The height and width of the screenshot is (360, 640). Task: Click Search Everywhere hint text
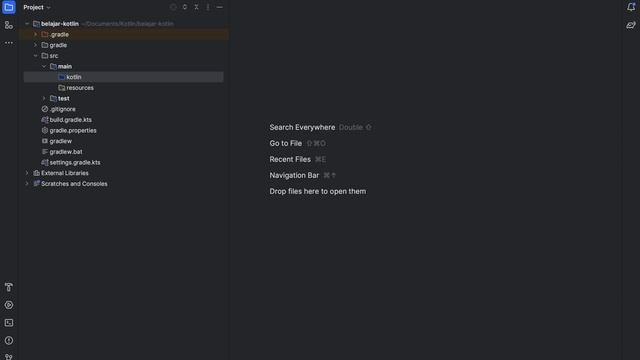coord(302,127)
